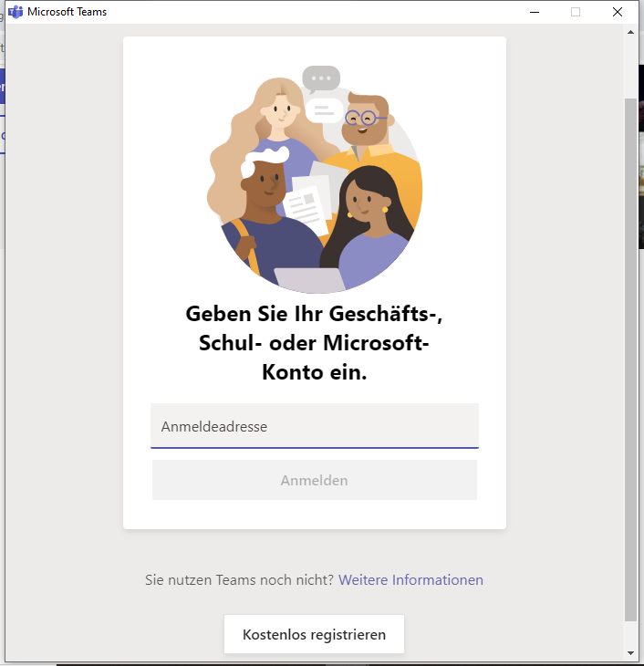Screen dimensions: 644x666
Task: Minimize the Microsoft Teams window
Action: point(533,12)
